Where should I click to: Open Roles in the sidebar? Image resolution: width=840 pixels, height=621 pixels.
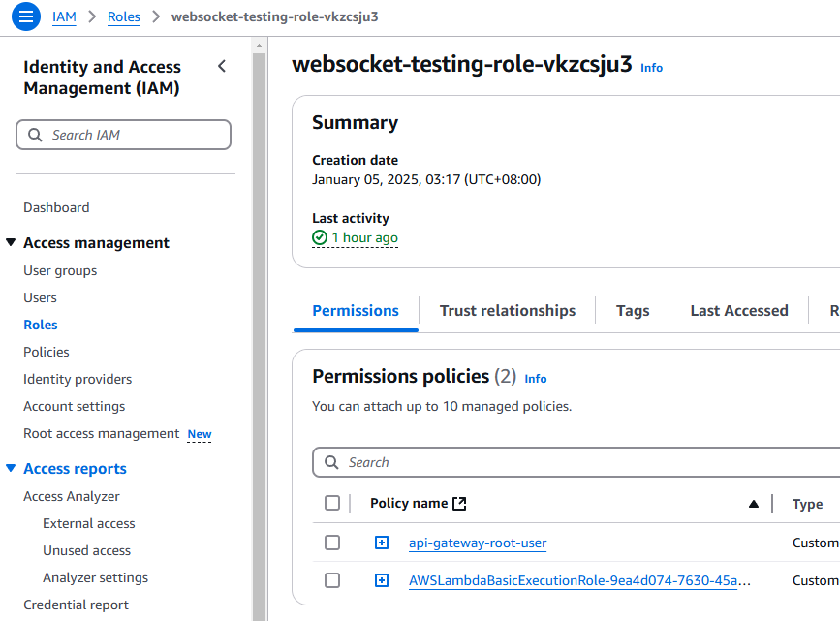click(x=41, y=325)
